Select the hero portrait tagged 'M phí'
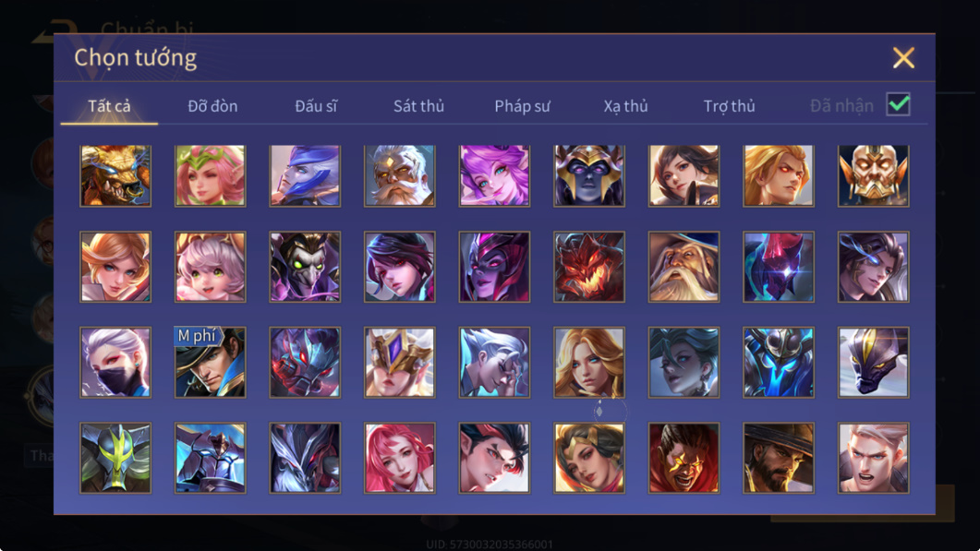Image resolution: width=980 pixels, height=551 pixels. click(210, 363)
